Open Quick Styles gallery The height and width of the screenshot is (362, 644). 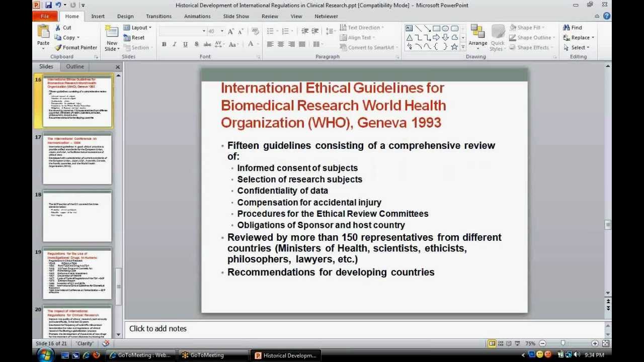pos(498,38)
